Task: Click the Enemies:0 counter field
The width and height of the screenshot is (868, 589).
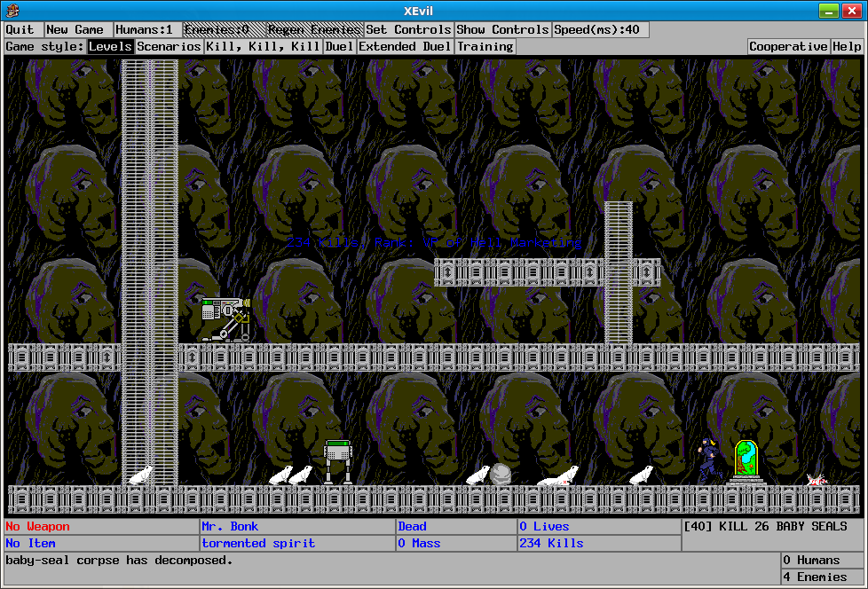Action: (x=225, y=30)
